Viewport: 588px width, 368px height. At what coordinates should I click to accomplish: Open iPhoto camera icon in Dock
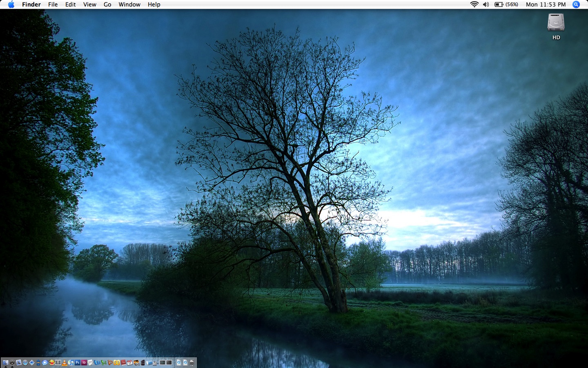[x=136, y=362]
